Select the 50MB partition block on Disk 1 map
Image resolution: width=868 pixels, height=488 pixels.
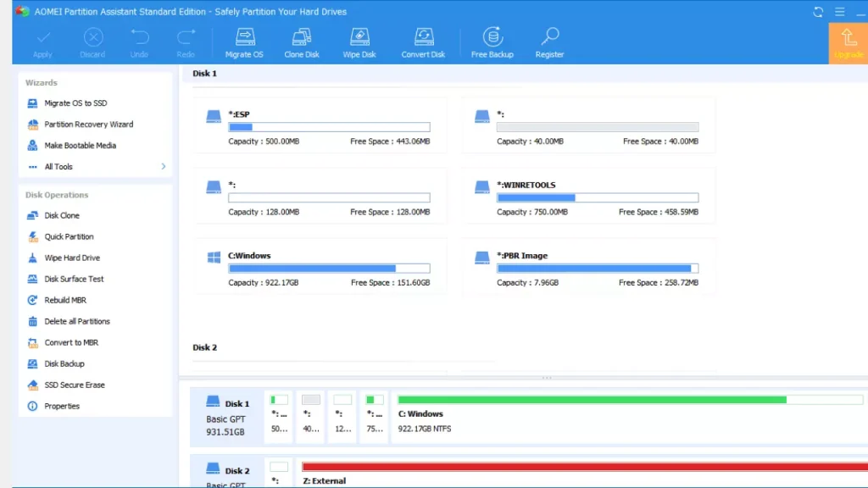279,417
